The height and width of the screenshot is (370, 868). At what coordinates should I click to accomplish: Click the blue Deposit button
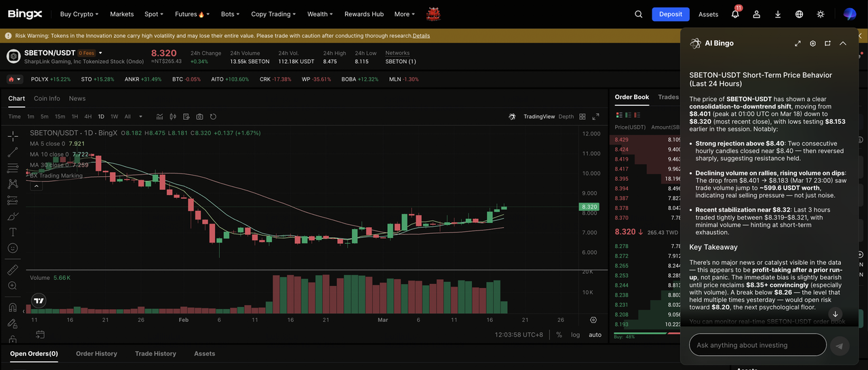[670, 14]
